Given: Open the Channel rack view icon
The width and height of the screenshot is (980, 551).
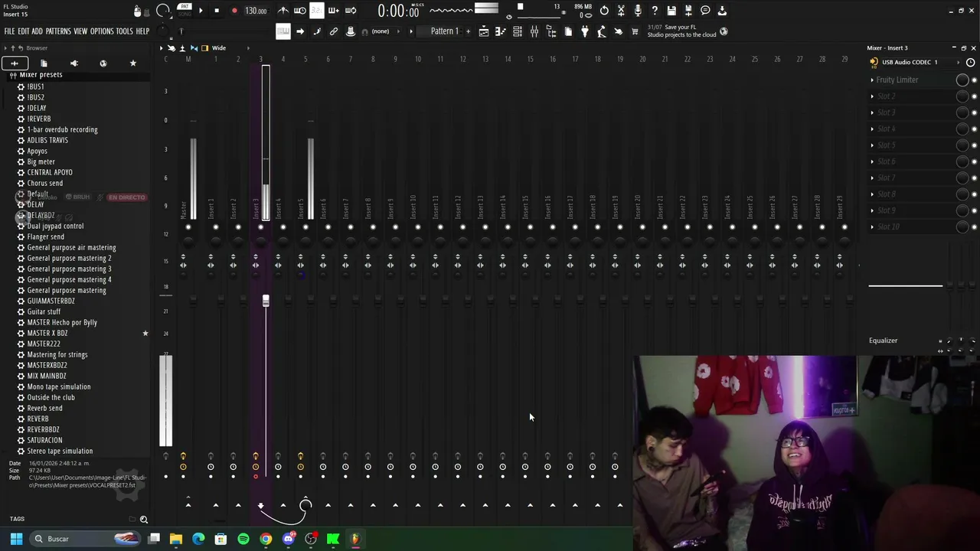Looking at the screenshot, I should 518,31.
